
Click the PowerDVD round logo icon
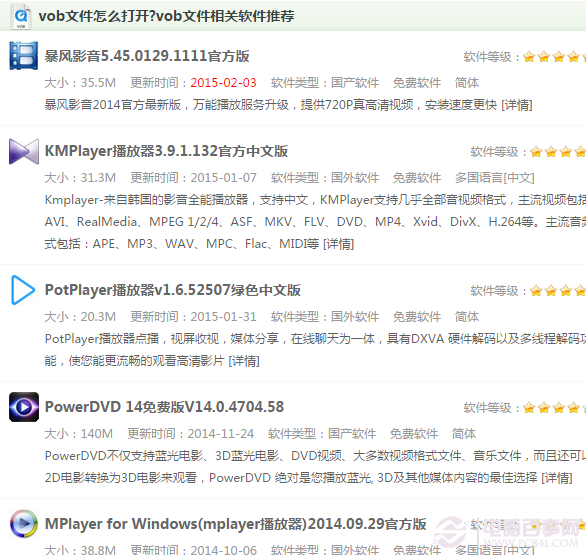pos(24,407)
